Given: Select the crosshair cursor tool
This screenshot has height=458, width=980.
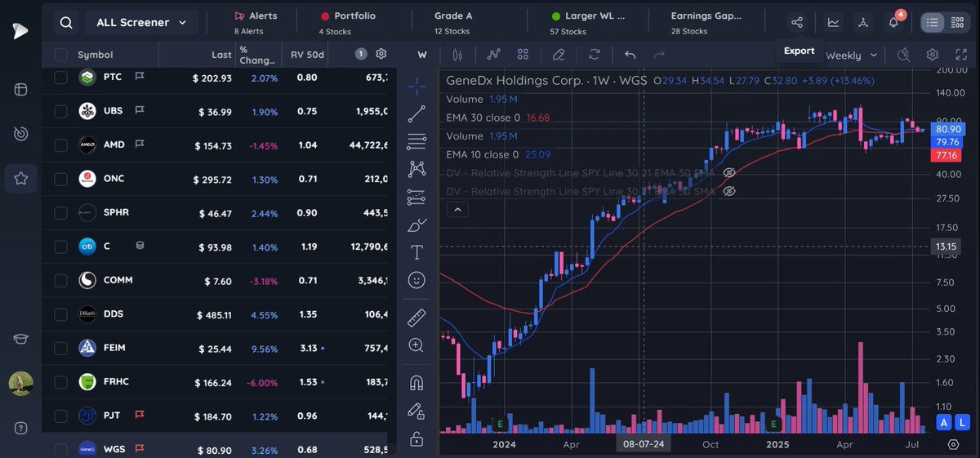Looking at the screenshot, I should point(416,86).
